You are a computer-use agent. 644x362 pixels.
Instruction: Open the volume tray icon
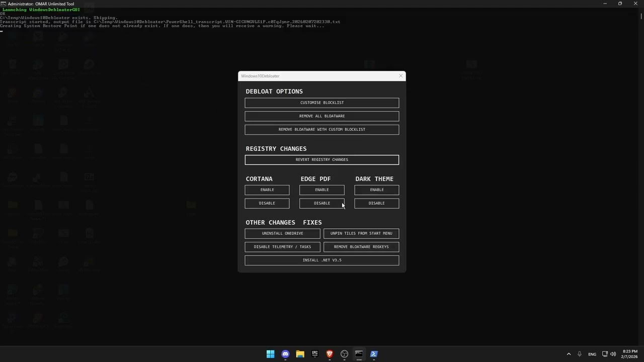coord(613,354)
